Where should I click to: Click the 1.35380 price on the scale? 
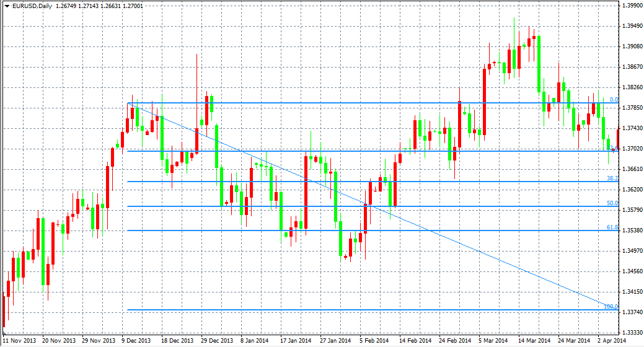tap(631, 231)
